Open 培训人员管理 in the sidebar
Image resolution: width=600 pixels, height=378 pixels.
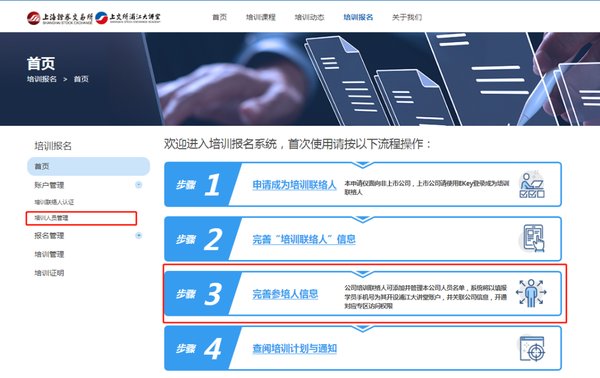51,218
